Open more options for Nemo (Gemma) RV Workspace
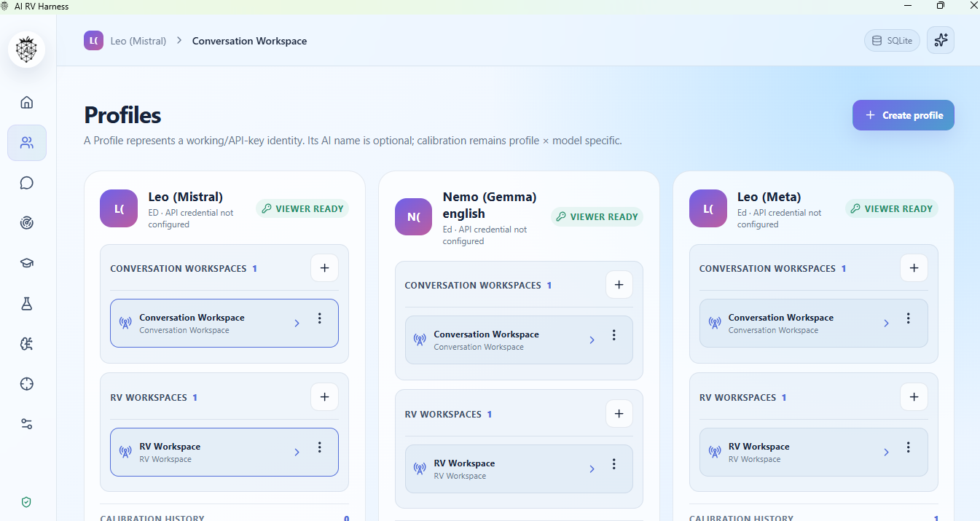 pos(614,464)
